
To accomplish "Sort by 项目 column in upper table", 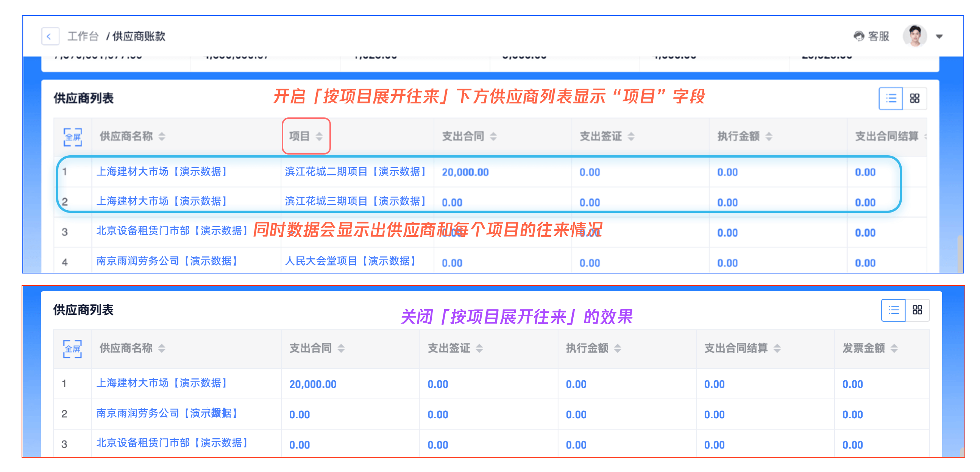I will 319,136.
